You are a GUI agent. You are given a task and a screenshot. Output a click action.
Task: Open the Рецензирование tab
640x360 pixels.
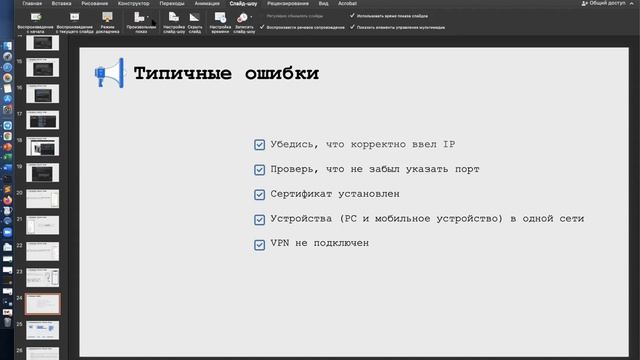click(x=288, y=3)
